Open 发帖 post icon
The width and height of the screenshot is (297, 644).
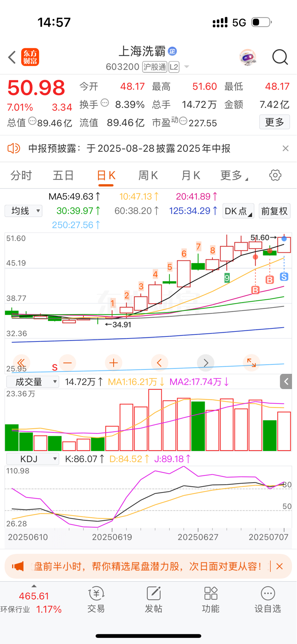click(153, 600)
